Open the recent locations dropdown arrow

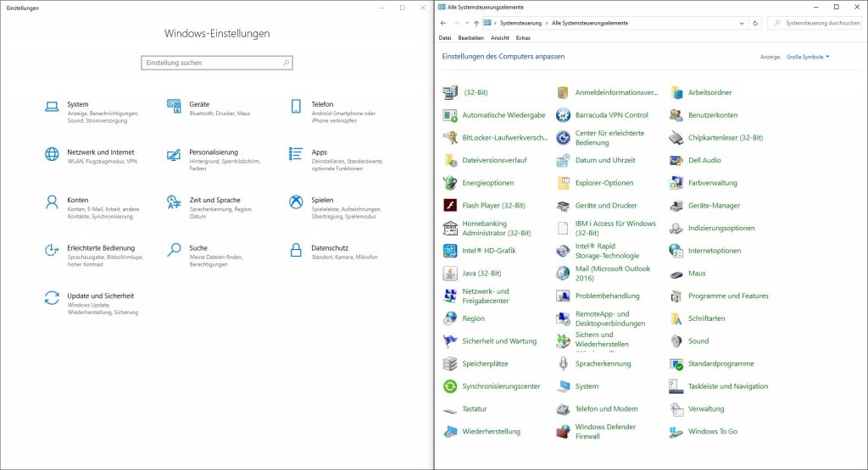(x=467, y=23)
